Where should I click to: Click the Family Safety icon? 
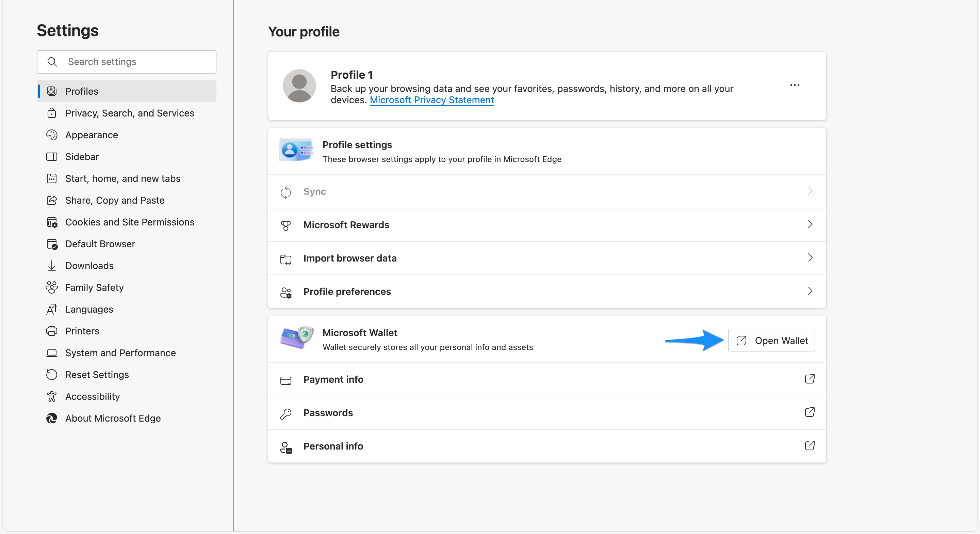coord(52,287)
